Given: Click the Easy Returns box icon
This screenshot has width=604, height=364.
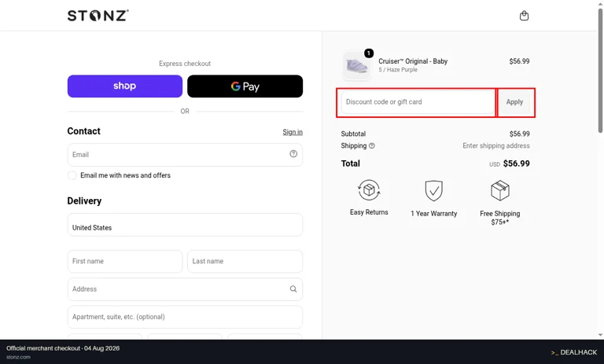Looking at the screenshot, I should pos(369,190).
